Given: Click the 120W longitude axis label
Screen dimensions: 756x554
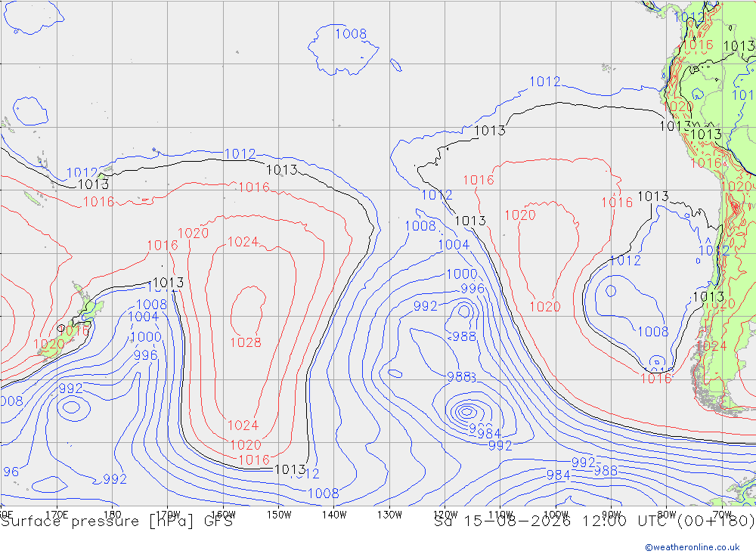Looking at the screenshot, I should point(445,514).
